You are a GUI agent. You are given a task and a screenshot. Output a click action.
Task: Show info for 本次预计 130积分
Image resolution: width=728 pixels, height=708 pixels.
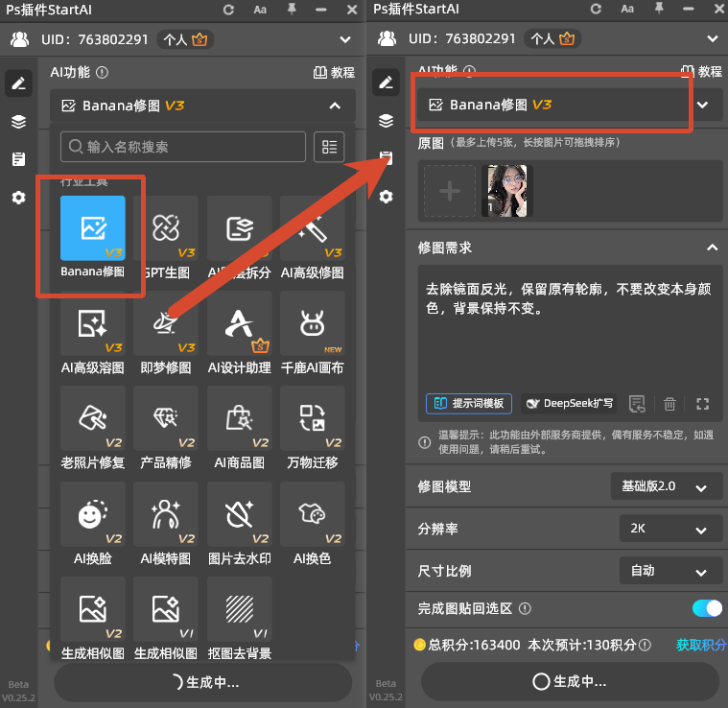(645, 645)
